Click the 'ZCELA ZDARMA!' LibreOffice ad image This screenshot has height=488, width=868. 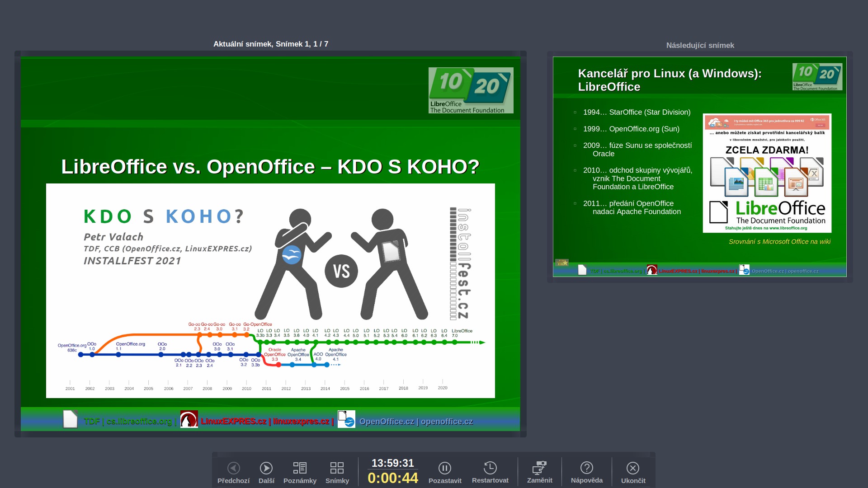point(767,173)
